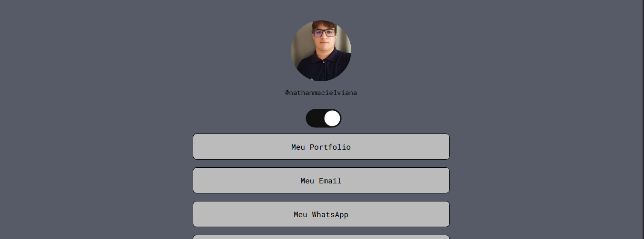Toggle the dark mode switch

click(324, 118)
